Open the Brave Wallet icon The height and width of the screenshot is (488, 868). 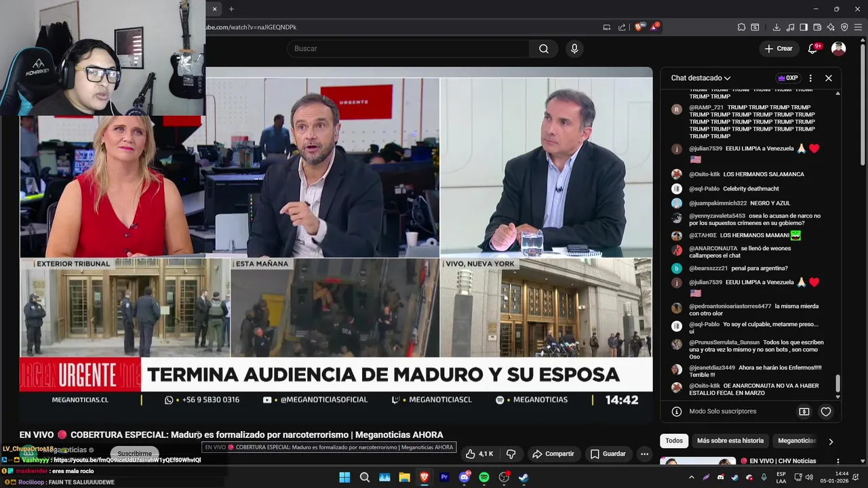[x=817, y=27]
